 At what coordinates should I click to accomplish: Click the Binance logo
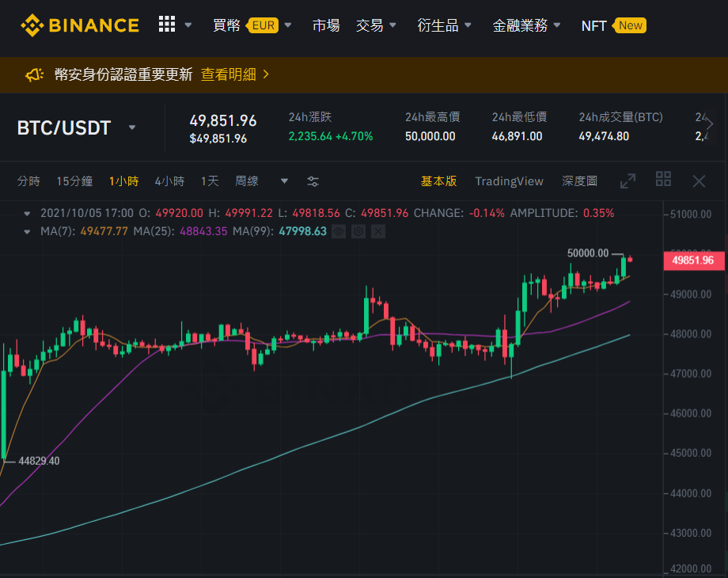(80, 25)
